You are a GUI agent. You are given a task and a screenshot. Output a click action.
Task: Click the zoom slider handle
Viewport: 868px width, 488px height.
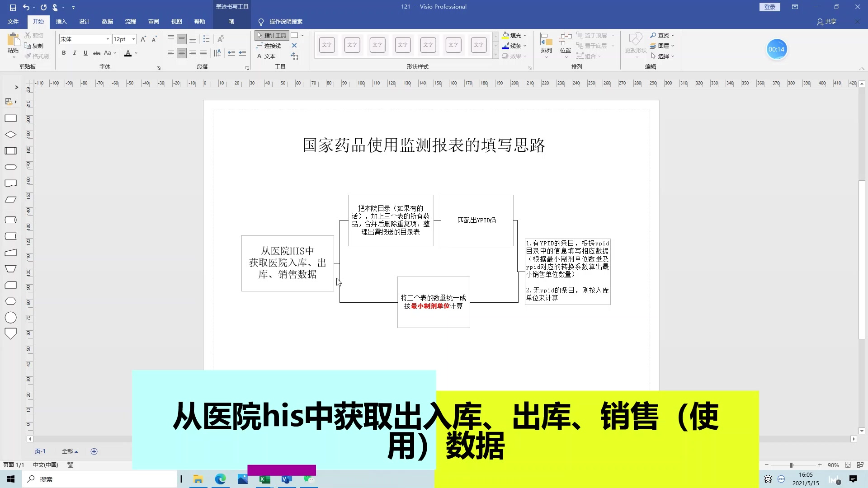pyautogui.click(x=791, y=465)
